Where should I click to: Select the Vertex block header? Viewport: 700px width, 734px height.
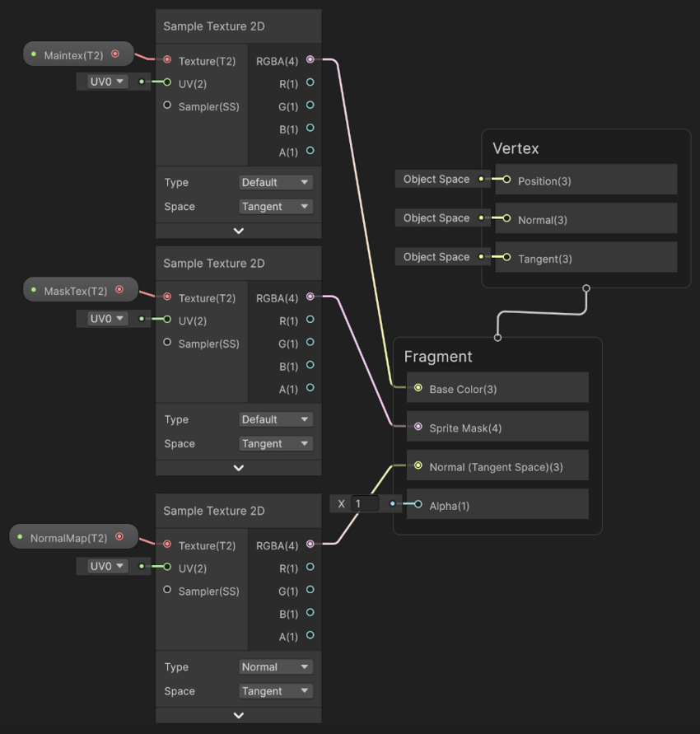point(516,148)
